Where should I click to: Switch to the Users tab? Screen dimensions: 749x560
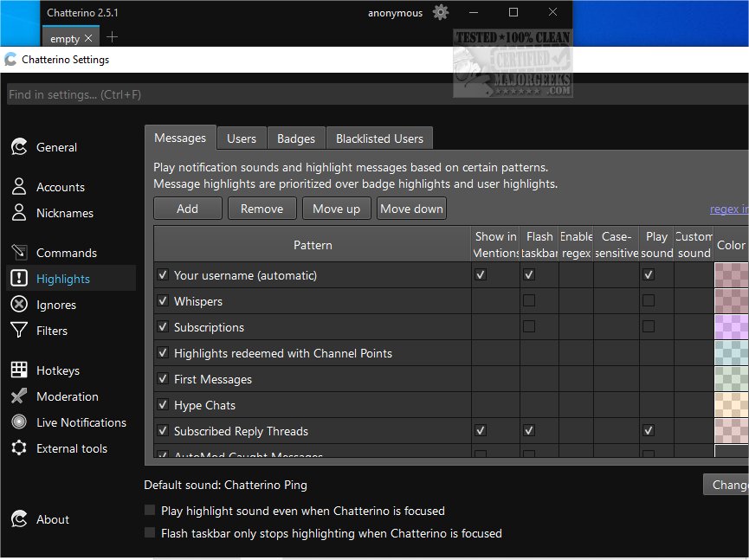pos(242,138)
